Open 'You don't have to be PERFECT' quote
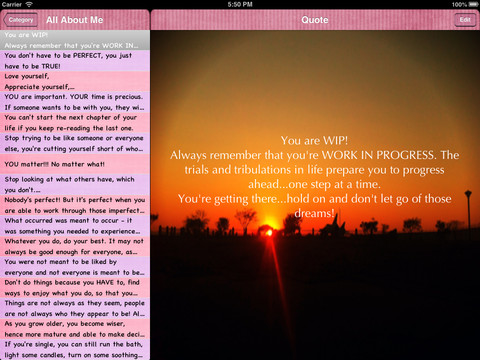Image resolution: width=480 pixels, height=360 pixels. point(75,61)
